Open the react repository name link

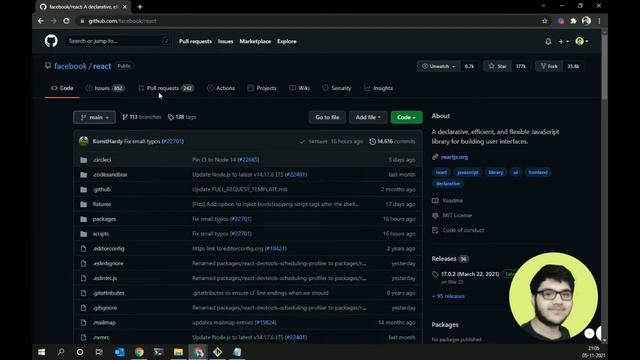point(102,66)
